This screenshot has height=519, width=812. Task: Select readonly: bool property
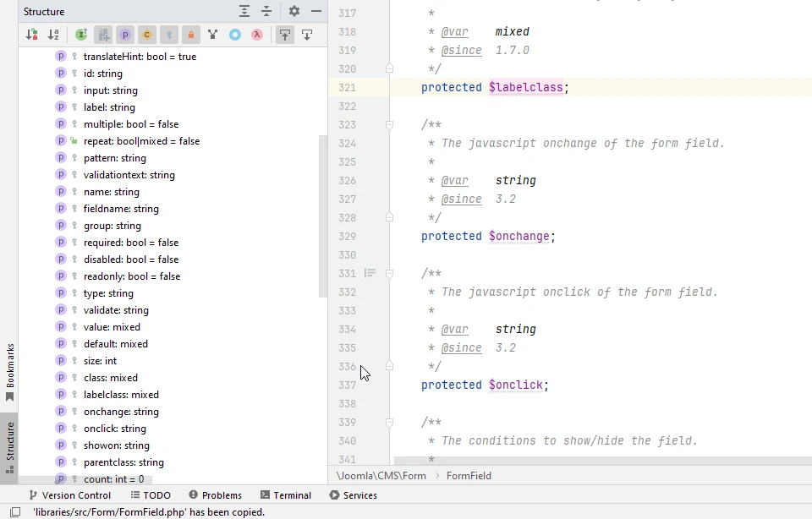(x=132, y=276)
